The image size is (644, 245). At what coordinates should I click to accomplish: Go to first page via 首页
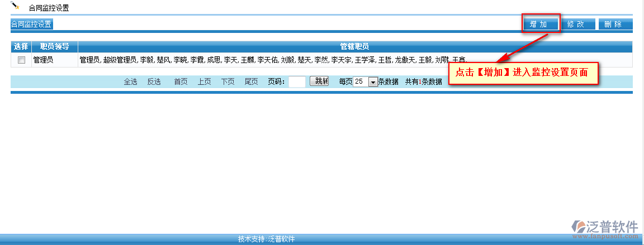point(181,82)
